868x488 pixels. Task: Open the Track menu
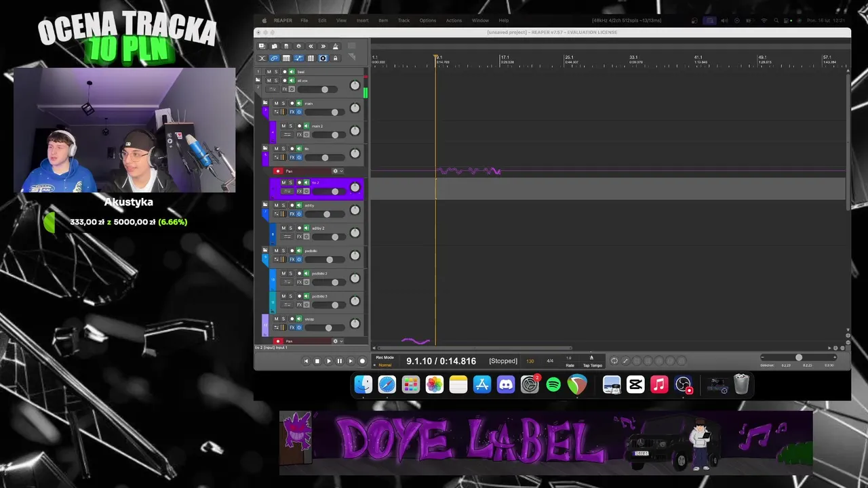[x=403, y=20]
